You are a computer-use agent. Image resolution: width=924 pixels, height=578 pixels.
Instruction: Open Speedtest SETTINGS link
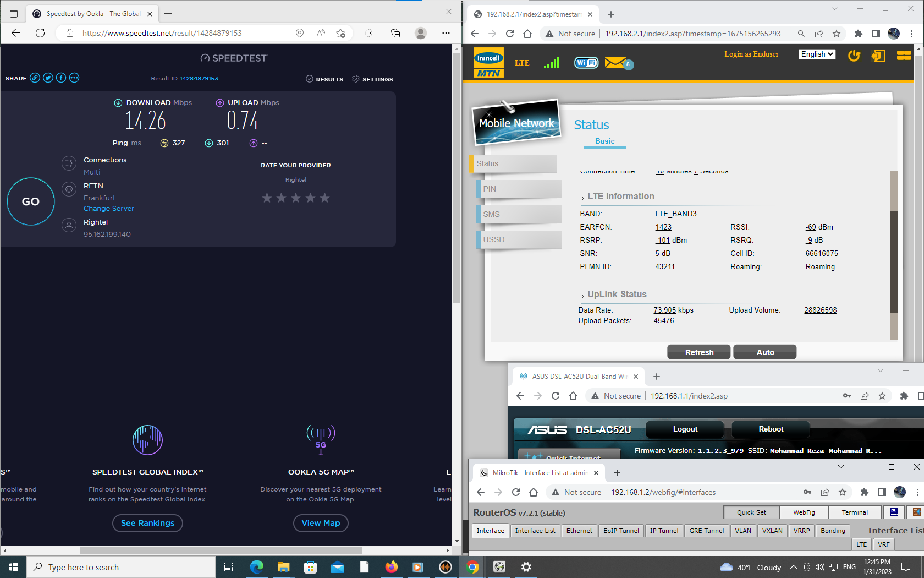coord(372,79)
